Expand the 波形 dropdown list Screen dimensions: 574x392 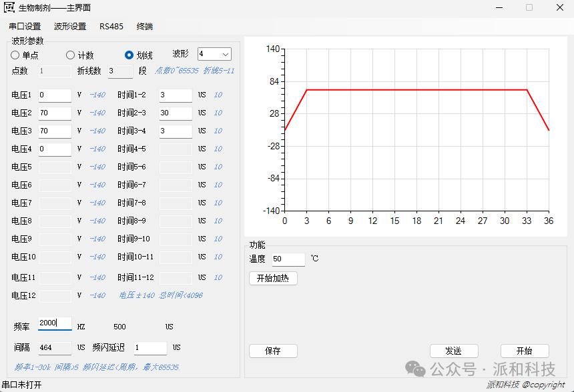coord(225,54)
